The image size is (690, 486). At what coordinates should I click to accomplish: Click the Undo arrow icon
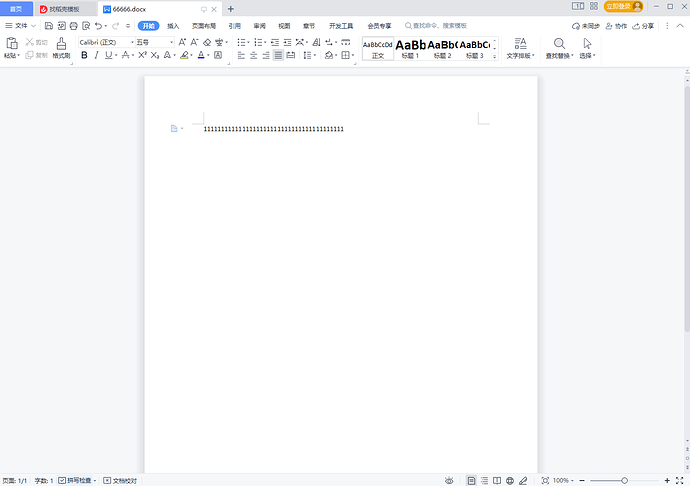pyautogui.click(x=98, y=26)
